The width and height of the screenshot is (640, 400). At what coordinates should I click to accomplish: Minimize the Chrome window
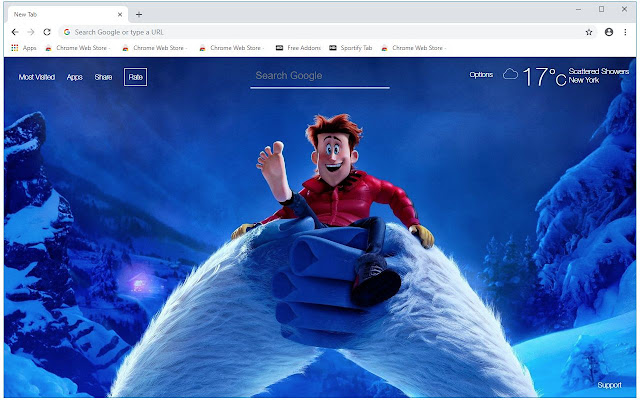(578, 9)
